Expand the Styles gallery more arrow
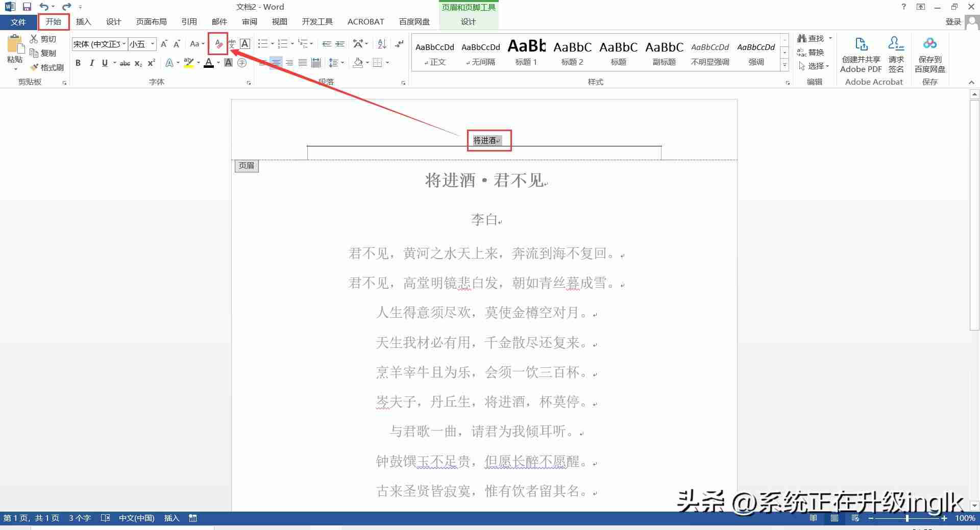The width and height of the screenshot is (980, 530). point(785,65)
